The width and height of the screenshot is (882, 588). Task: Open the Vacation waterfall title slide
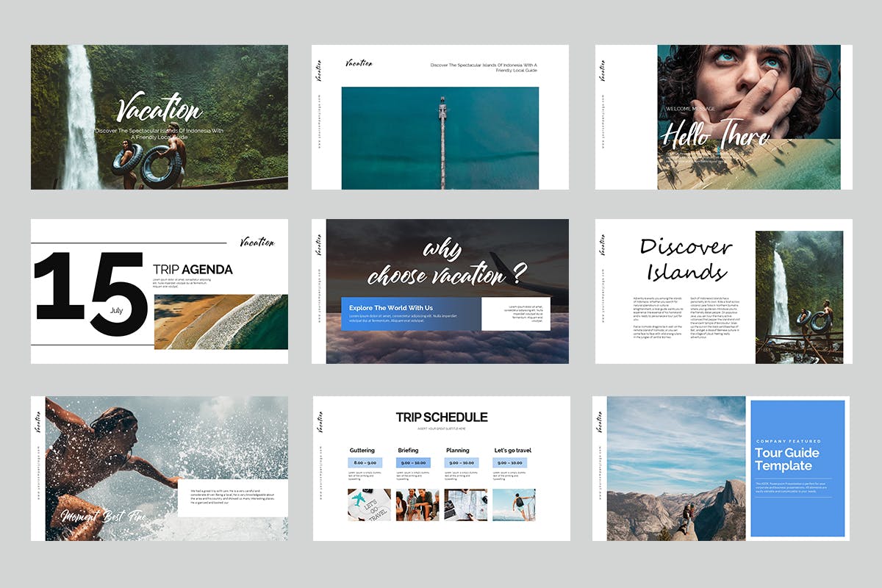159,117
